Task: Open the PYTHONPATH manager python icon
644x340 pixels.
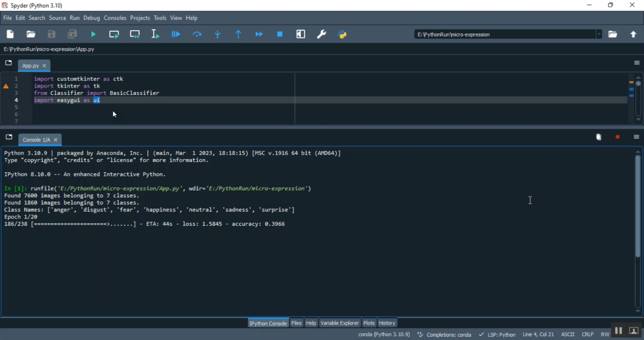Action: (x=343, y=34)
